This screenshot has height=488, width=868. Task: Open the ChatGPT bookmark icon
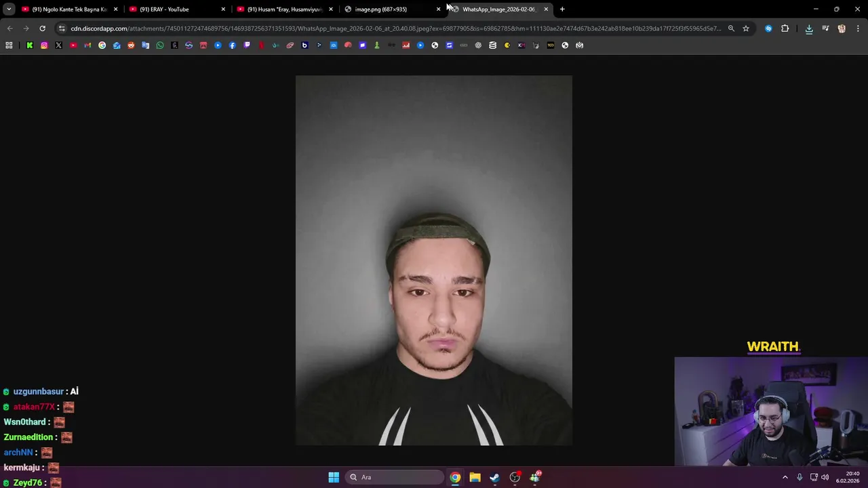[478, 45]
